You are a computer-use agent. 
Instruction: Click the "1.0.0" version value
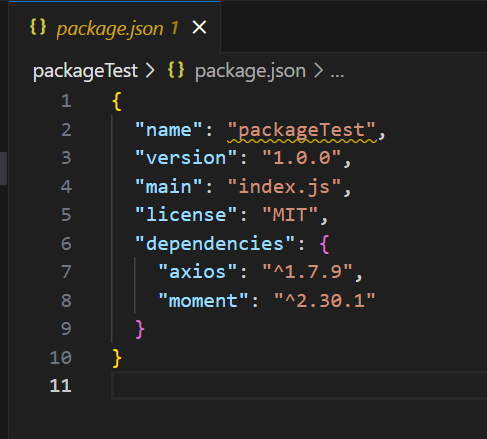(x=302, y=158)
